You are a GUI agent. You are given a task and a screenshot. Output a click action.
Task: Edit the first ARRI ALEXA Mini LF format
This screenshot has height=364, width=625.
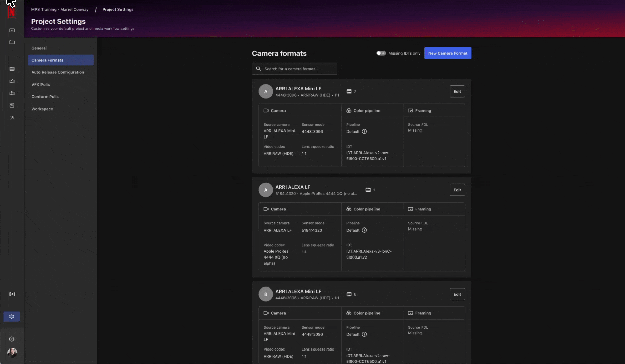pyautogui.click(x=457, y=92)
